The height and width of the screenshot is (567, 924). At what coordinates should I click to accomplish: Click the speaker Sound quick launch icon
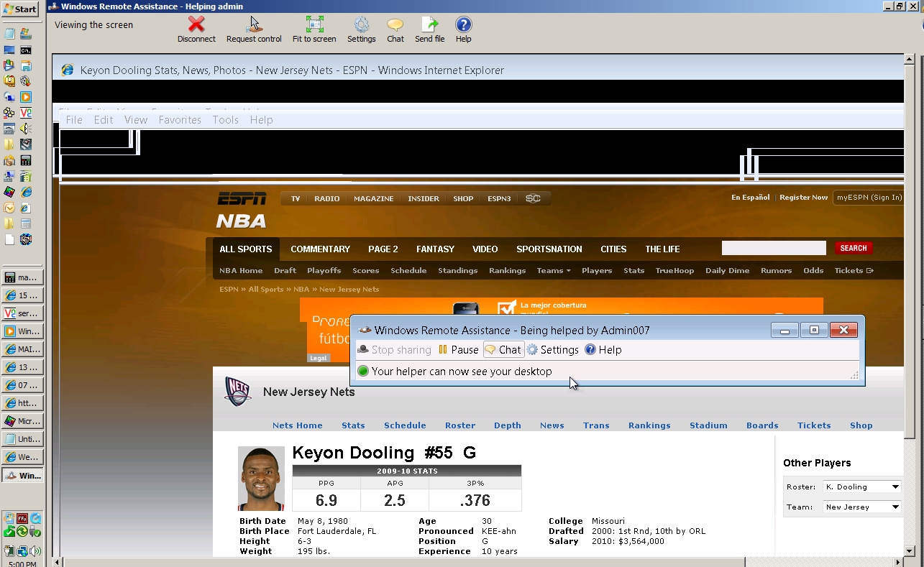click(x=26, y=129)
